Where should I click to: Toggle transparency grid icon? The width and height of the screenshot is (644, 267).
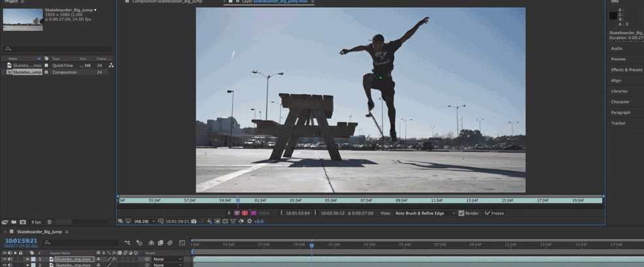(225, 221)
